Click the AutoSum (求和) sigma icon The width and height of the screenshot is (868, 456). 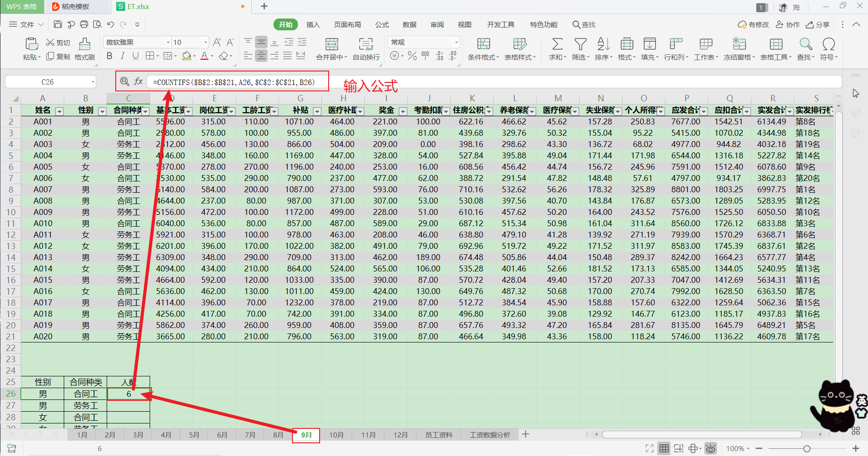coord(557,44)
